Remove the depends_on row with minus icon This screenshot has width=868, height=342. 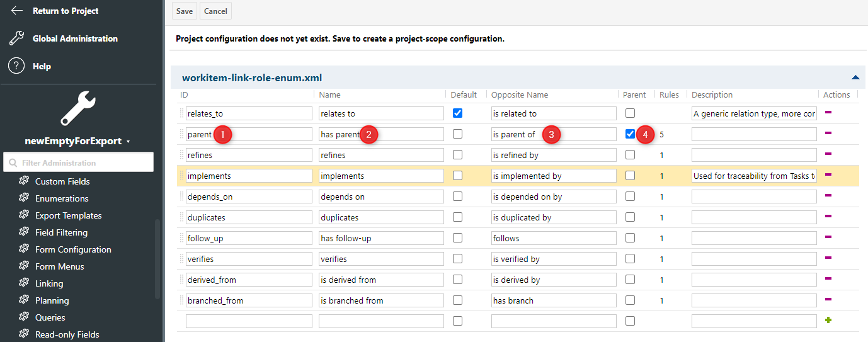tap(828, 196)
